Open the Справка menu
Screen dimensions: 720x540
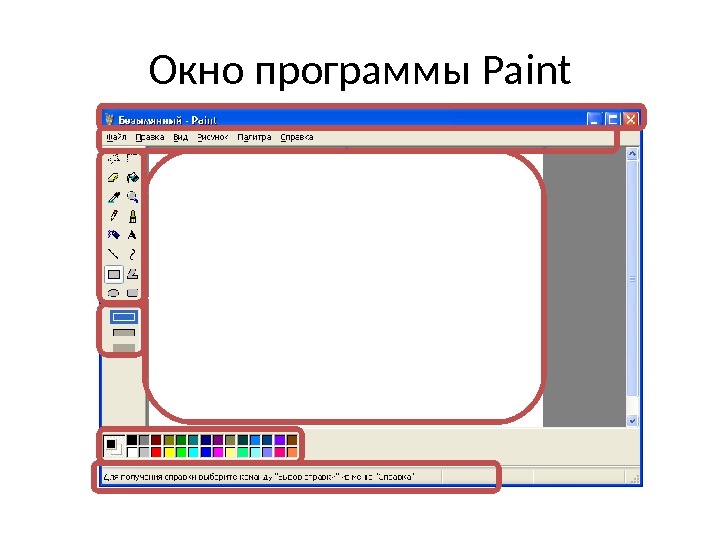(x=297, y=137)
